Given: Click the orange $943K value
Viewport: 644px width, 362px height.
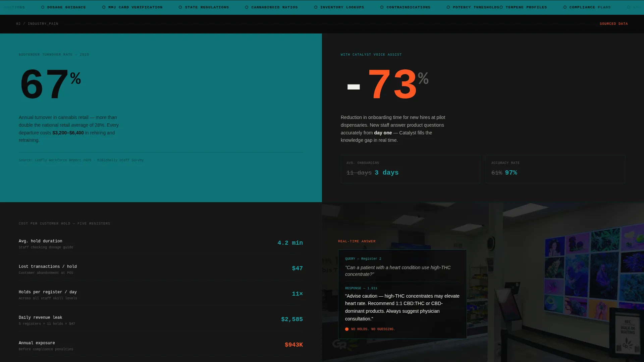Looking at the screenshot, I should tap(294, 345).
